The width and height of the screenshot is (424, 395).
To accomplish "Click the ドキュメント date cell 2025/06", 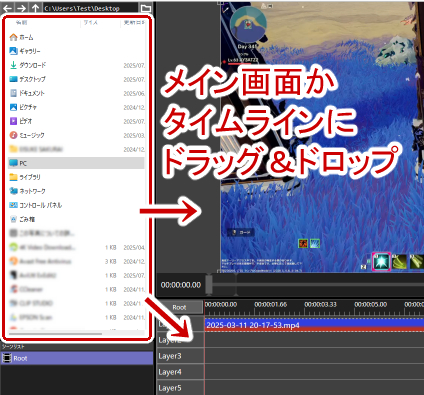I will coord(134,93).
